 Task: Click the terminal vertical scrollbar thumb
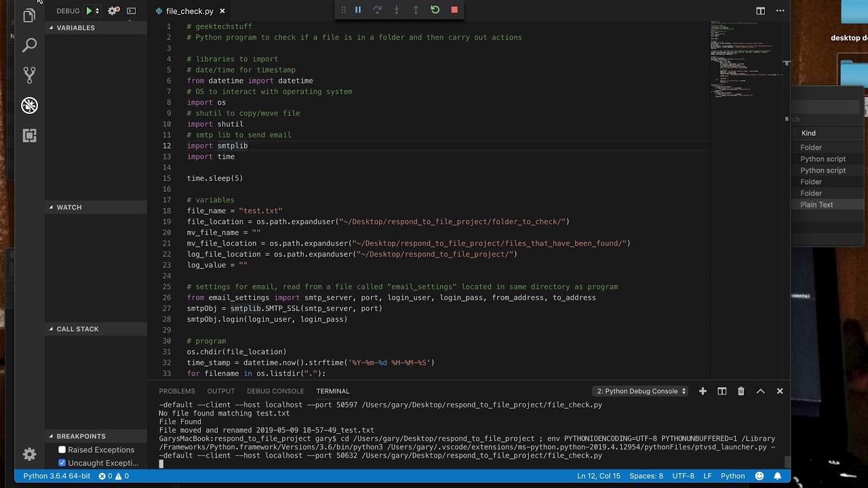(787, 462)
